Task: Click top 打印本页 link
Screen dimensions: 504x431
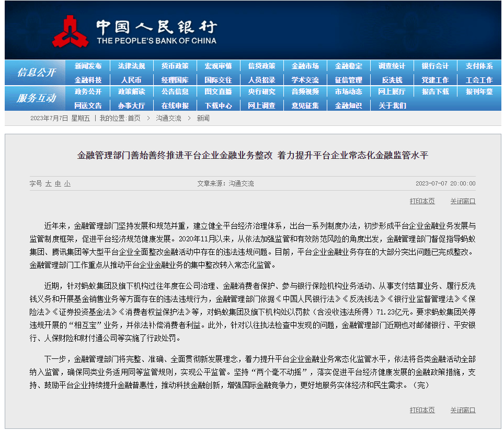Action: (x=422, y=201)
